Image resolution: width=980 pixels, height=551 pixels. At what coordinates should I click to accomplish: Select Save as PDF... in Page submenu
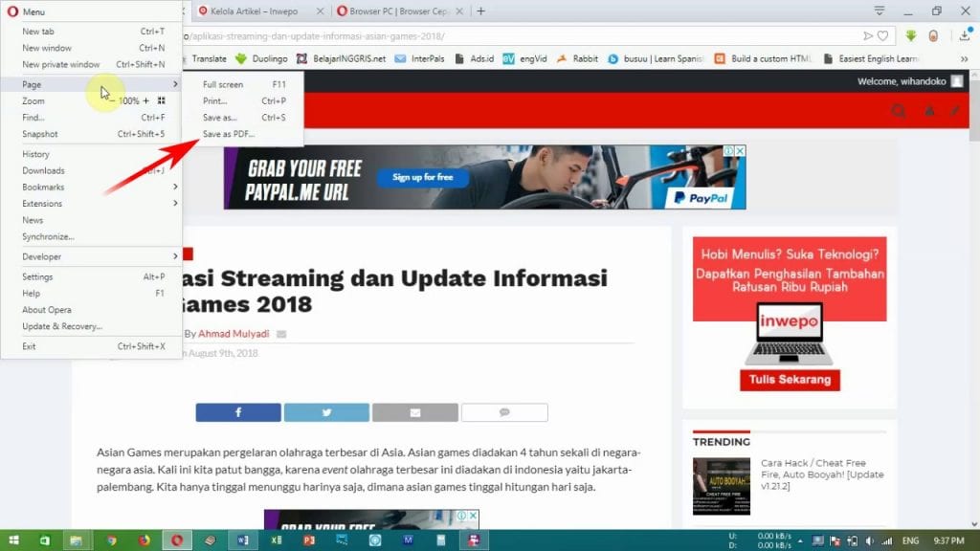click(x=229, y=134)
